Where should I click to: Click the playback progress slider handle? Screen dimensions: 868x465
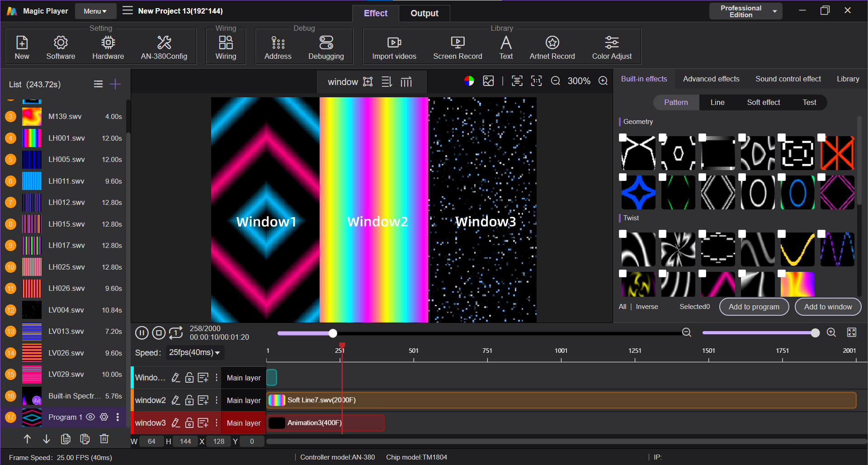pyautogui.click(x=333, y=333)
